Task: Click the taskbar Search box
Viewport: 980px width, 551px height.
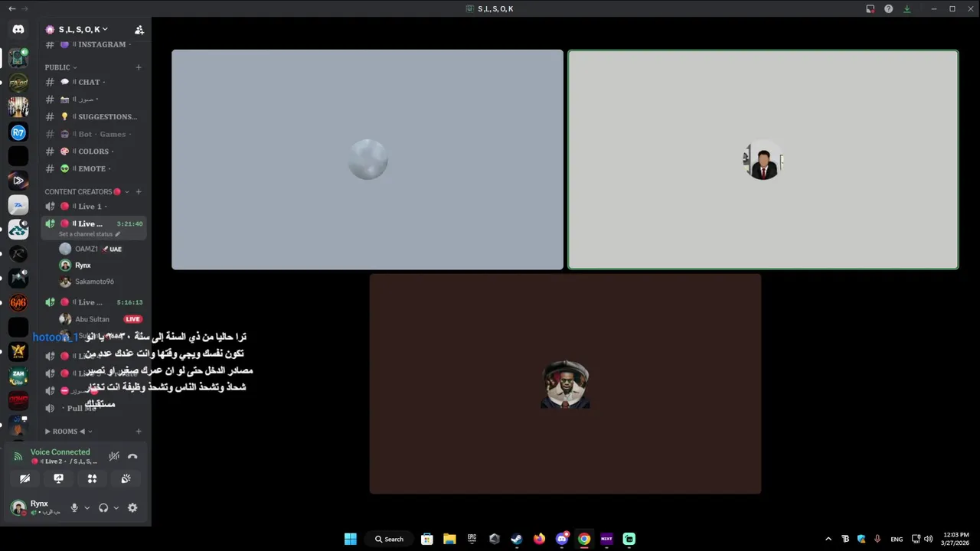Action: click(x=390, y=539)
